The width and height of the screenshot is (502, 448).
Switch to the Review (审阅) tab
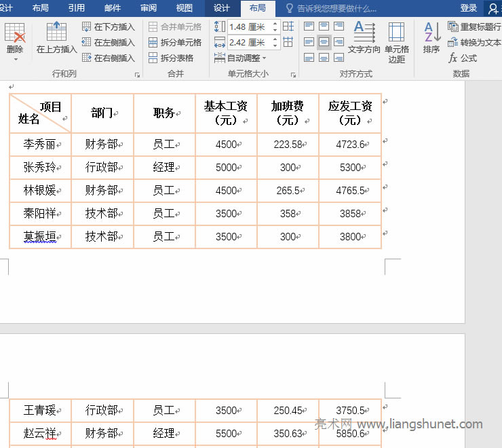pos(149,8)
